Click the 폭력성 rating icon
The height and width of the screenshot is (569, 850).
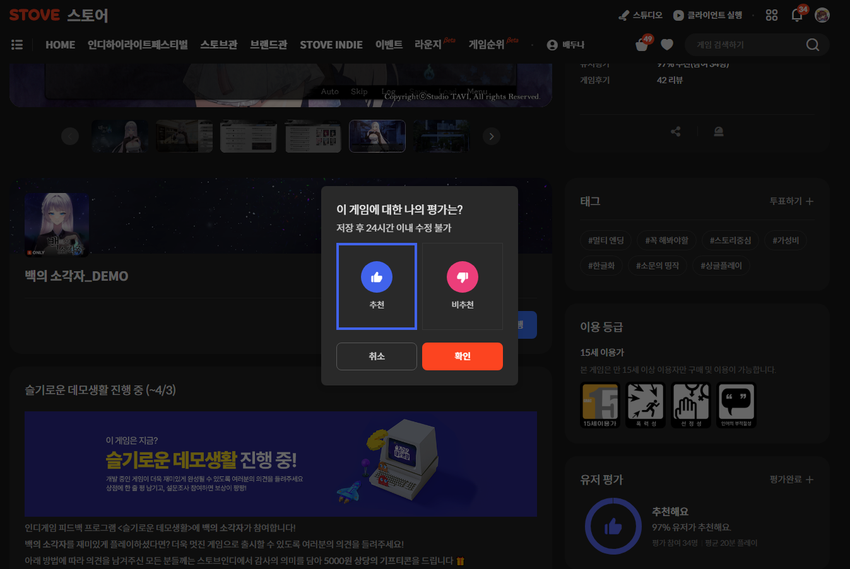point(646,405)
